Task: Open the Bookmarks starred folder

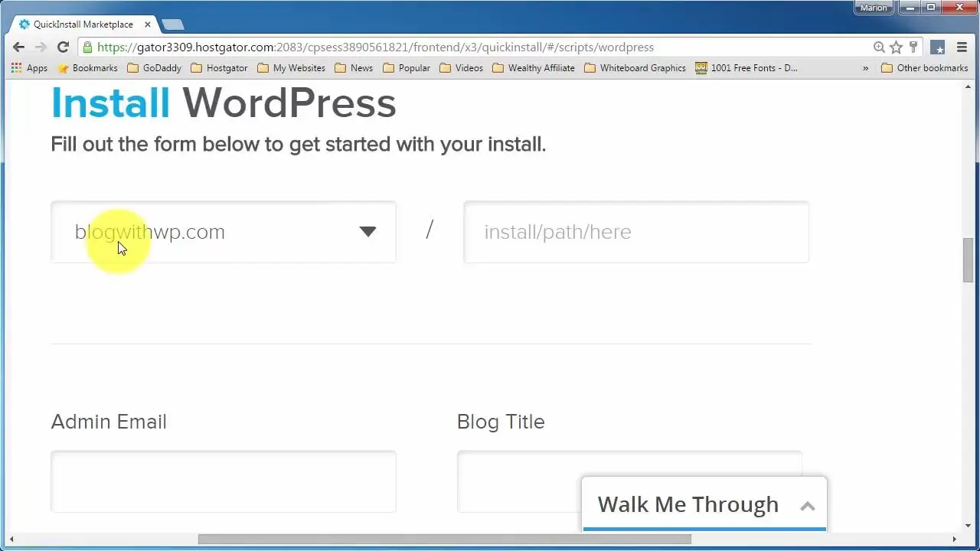Action: (x=87, y=68)
